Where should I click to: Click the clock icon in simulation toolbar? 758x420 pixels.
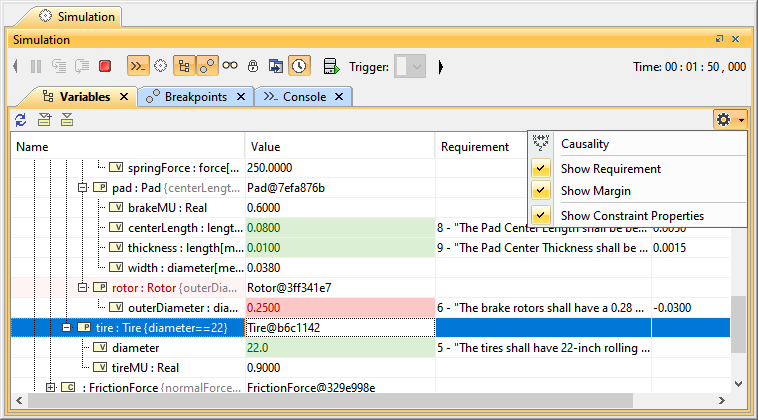coord(299,67)
